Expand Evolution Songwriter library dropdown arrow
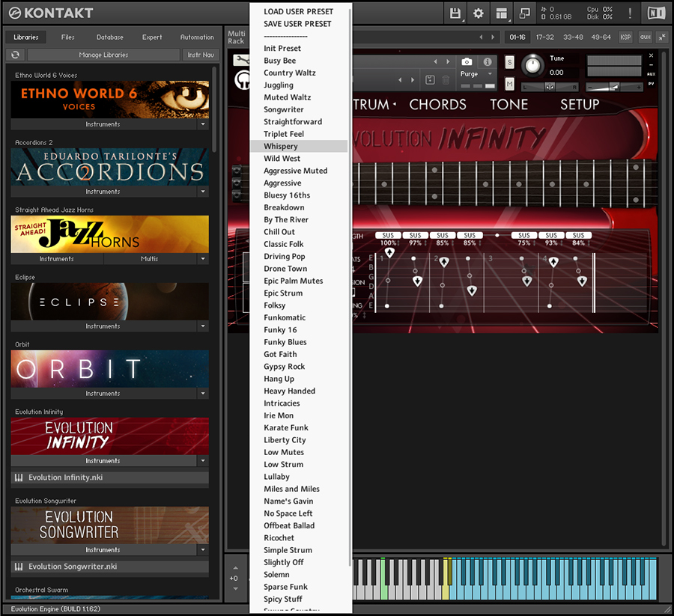 click(203, 550)
